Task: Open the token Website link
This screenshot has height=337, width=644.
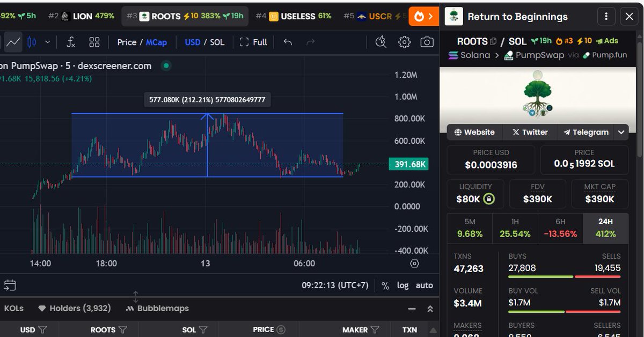Action: pos(474,132)
